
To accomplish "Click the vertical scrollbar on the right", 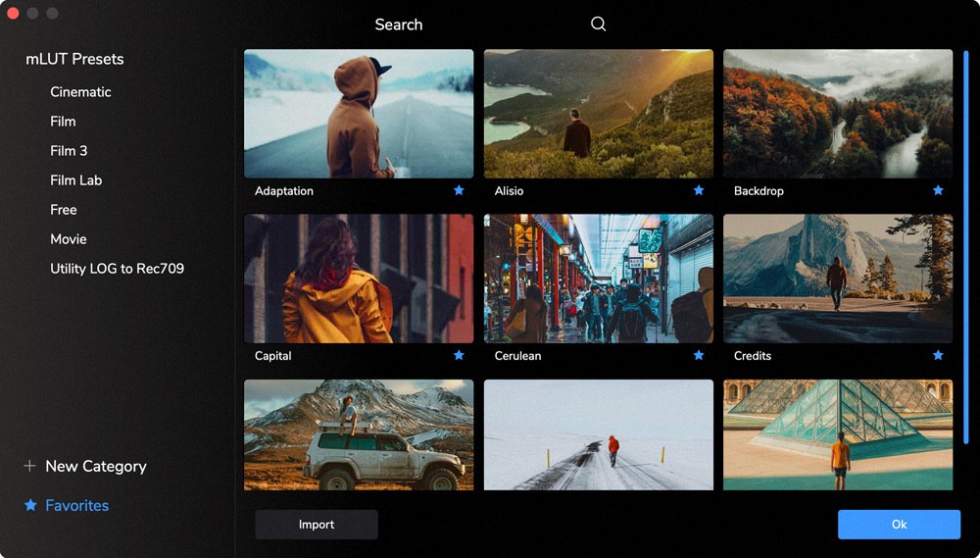I will point(966,245).
